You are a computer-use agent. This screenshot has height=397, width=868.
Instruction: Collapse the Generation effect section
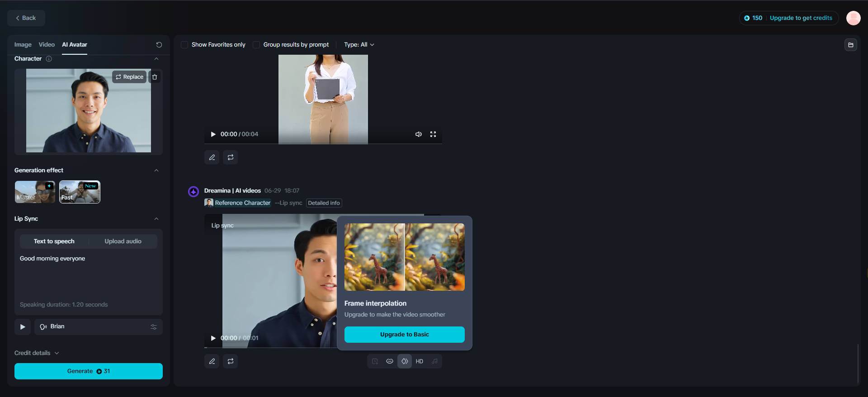coord(156,170)
